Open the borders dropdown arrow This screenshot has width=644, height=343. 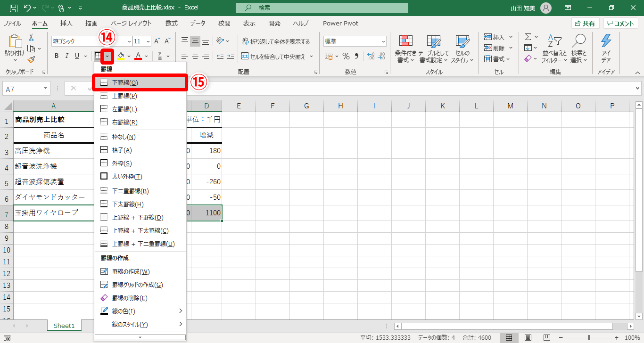point(107,57)
